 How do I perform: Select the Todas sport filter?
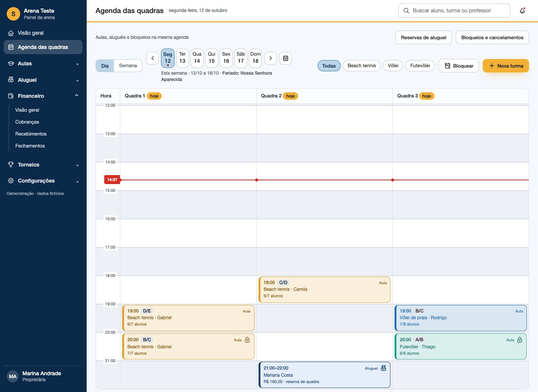329,66
